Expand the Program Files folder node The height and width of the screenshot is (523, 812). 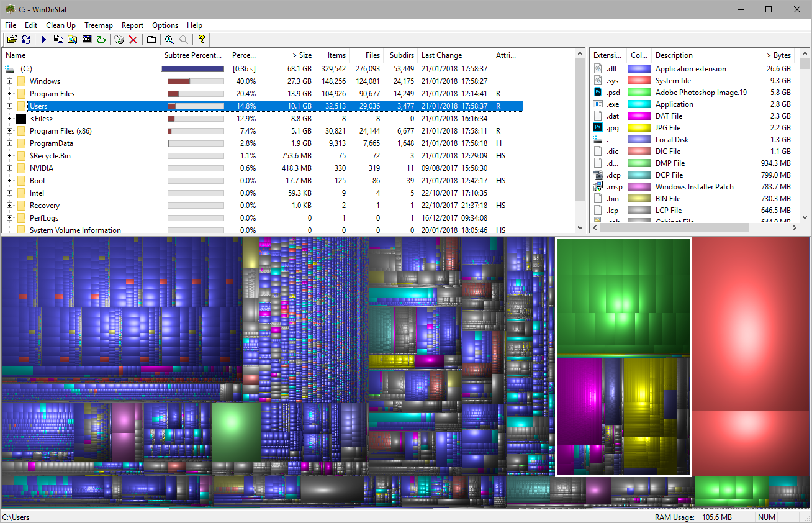tap(9, 94)
